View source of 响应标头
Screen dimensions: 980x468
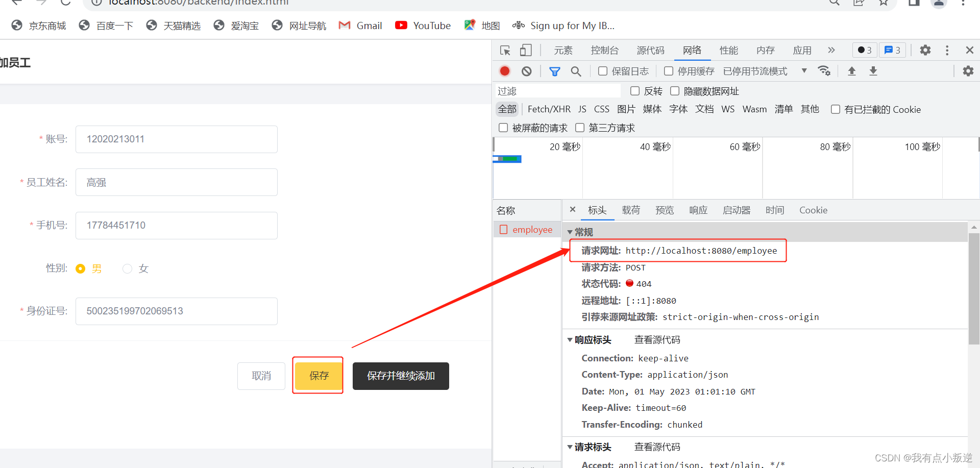[657, 340]
